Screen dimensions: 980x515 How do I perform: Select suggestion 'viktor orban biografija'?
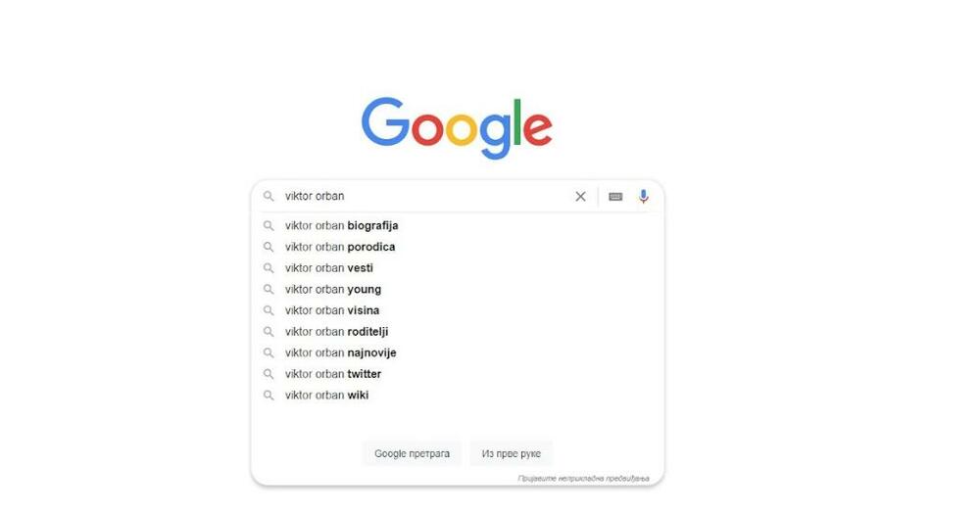pos(342,226)
